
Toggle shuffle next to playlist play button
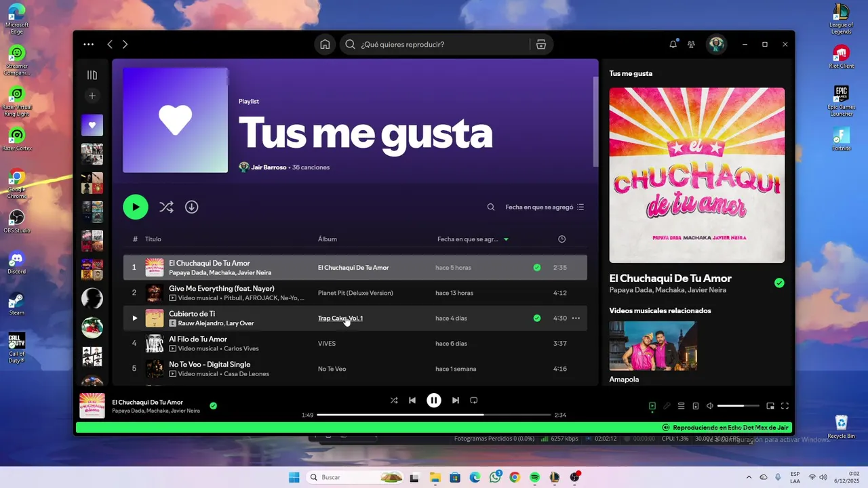coord(166,207)
